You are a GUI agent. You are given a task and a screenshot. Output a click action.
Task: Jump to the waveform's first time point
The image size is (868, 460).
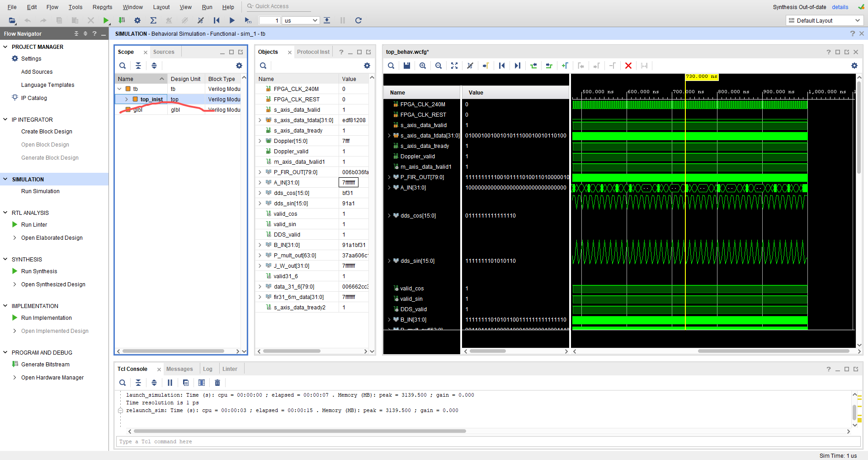[502, 66]
